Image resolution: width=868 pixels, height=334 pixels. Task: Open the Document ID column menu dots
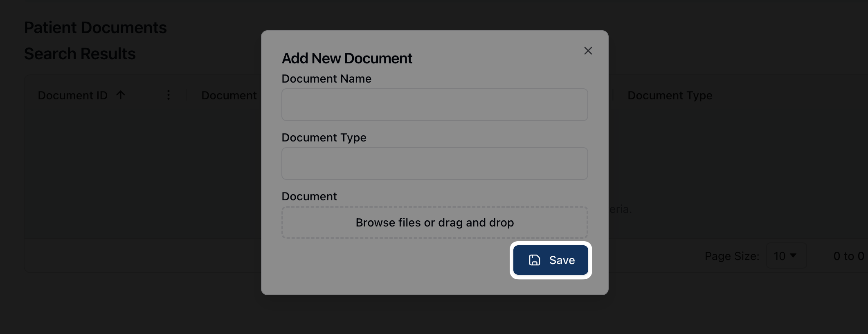[x=168, y=95]
